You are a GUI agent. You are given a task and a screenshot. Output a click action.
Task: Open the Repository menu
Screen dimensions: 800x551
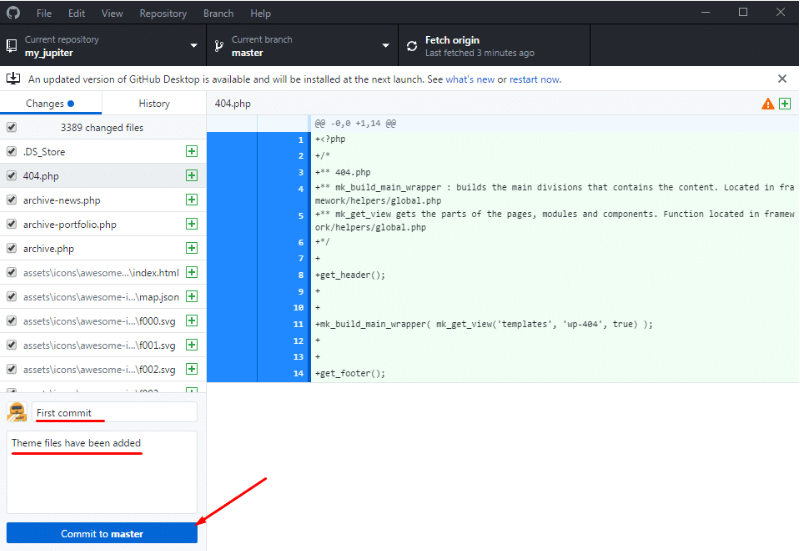(163, 13)
